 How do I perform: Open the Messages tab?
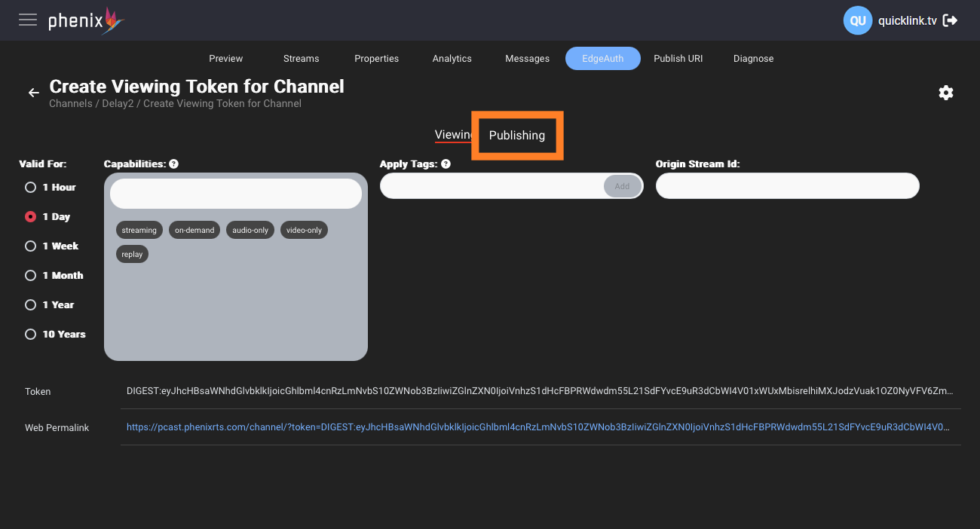click(528, 58)
